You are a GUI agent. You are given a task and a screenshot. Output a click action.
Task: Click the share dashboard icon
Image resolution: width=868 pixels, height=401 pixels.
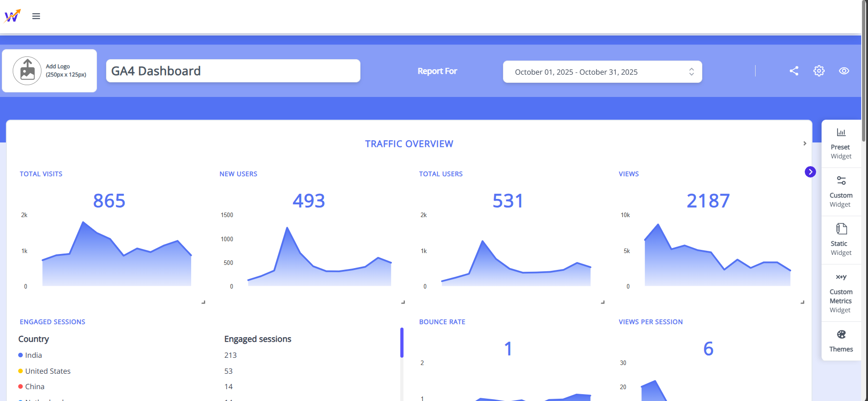794,71
